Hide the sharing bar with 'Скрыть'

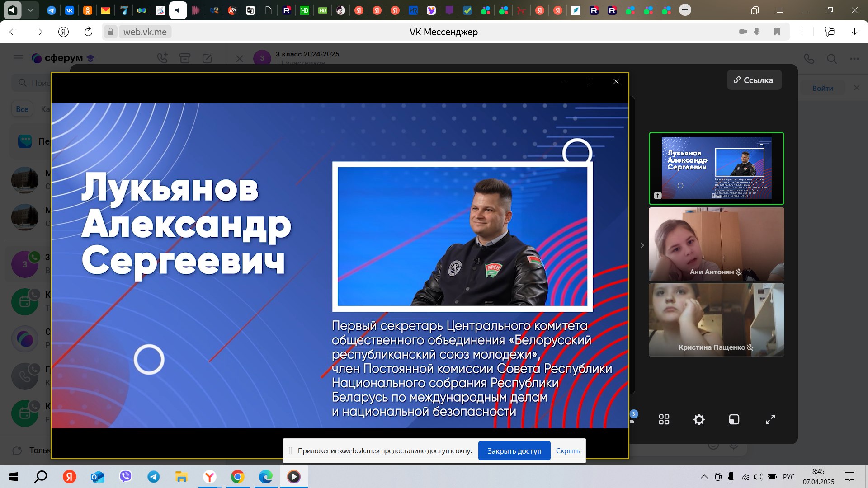[567, 451]
